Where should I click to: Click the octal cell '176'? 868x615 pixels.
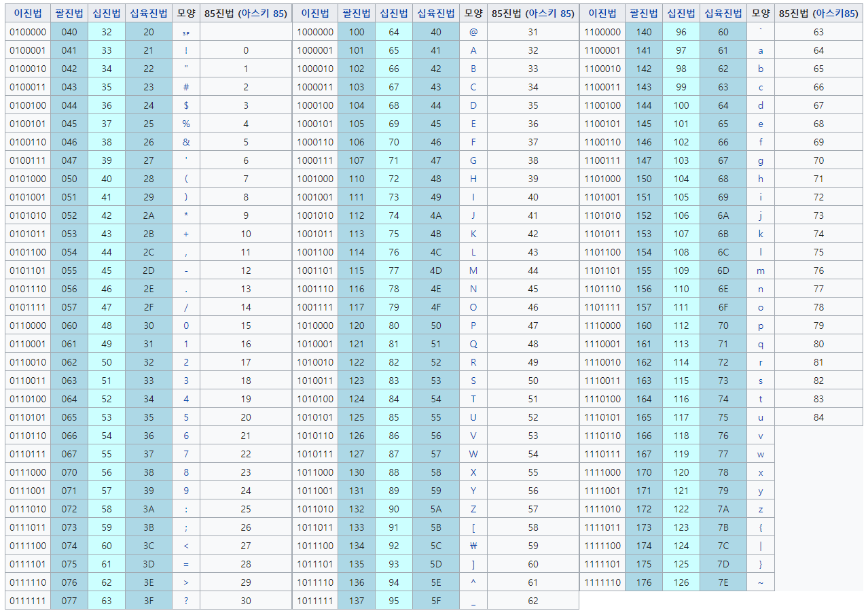[x=644, y=582]
